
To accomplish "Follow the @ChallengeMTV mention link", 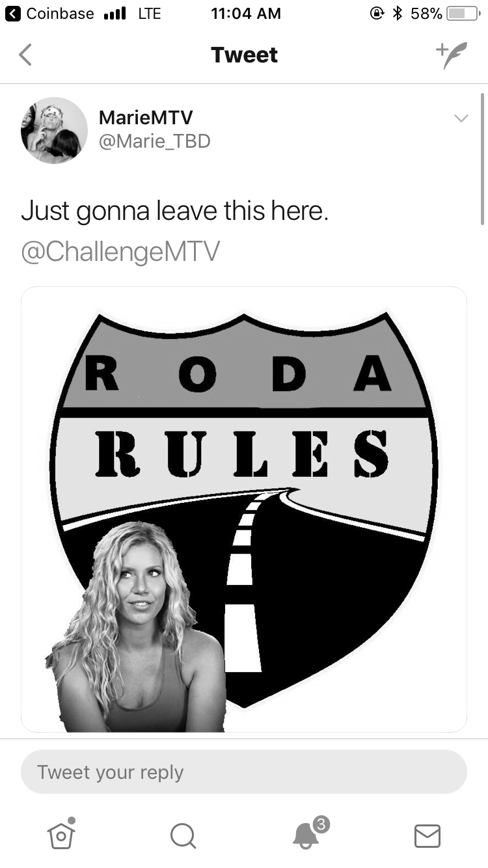I will 120,252.
